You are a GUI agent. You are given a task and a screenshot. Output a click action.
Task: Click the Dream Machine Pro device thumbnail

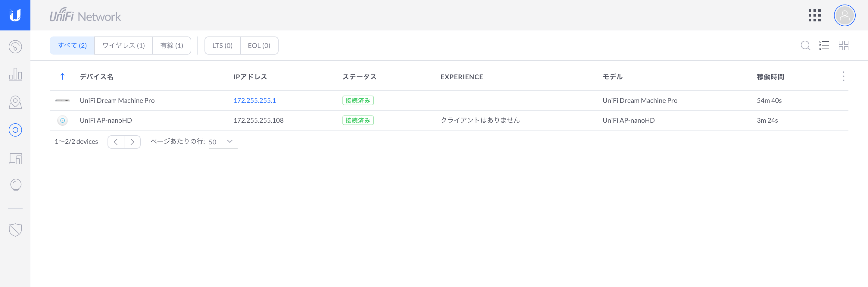[62, 100]
